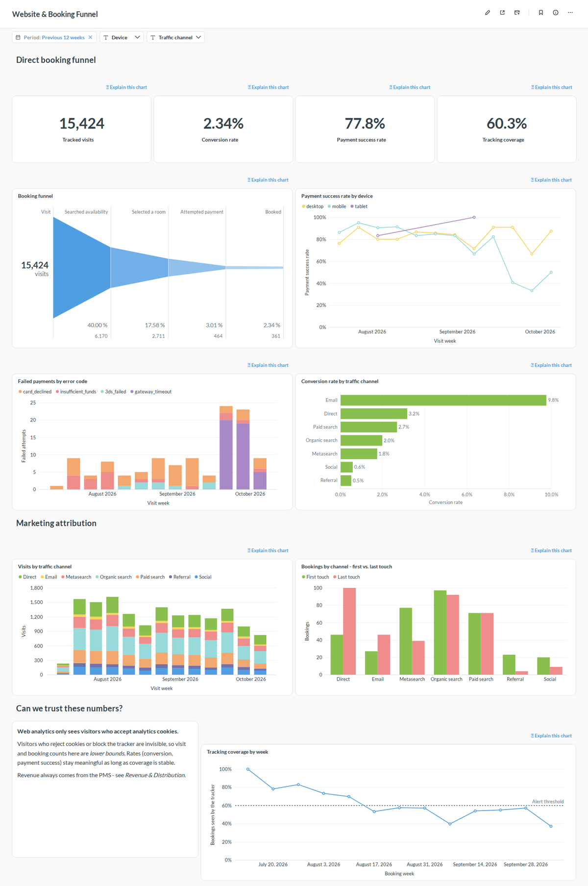Toggle card_declined legend series
588x886 pixels.
(x=35, y=392)
